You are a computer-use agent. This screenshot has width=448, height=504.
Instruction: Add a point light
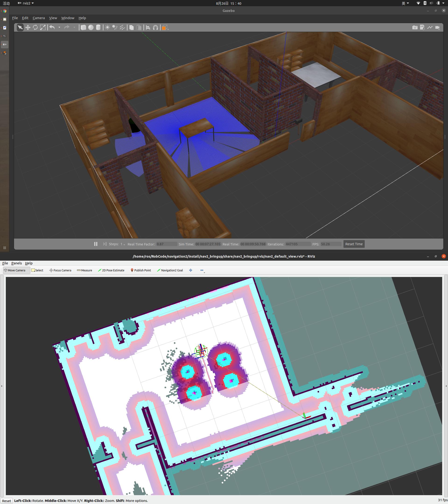pyautogui.click(x=107, y=28)
